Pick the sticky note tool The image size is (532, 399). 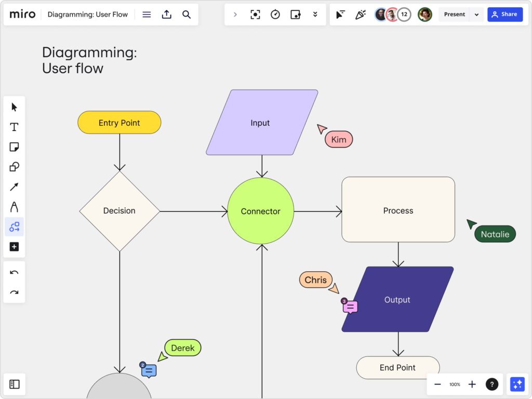click(x=14, y=147)
